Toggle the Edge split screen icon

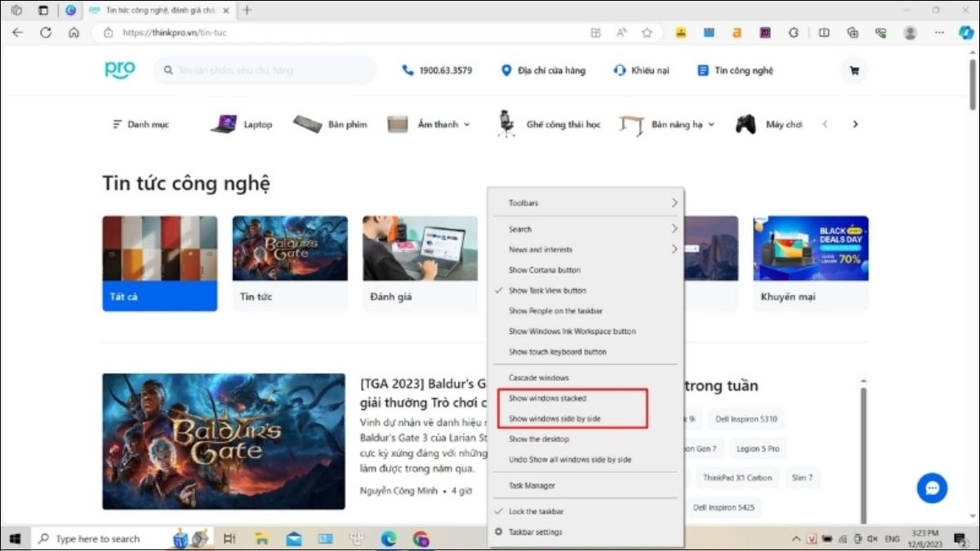click(824, 33)
